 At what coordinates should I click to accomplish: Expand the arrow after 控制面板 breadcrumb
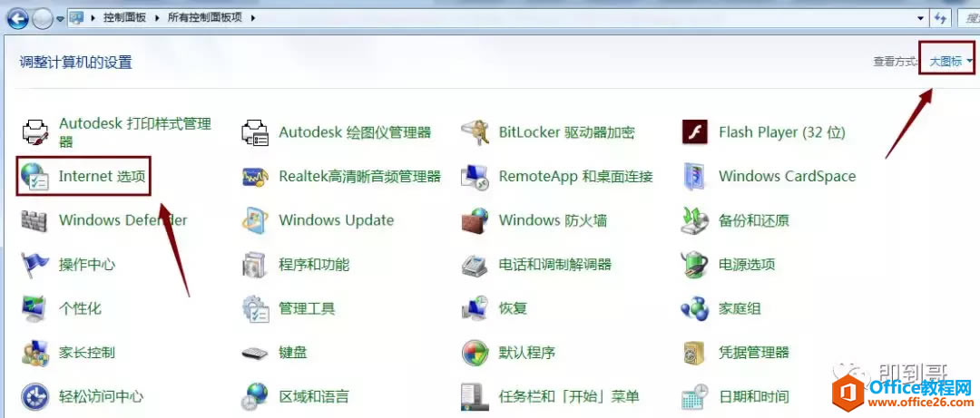pyautogui.click(x=158, y=17)
